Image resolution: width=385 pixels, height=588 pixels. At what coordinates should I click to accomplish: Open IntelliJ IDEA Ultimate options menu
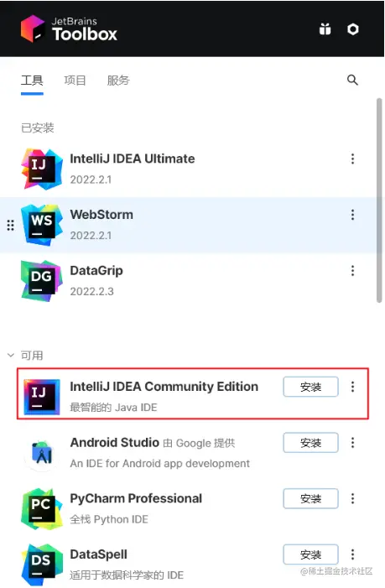352,159
